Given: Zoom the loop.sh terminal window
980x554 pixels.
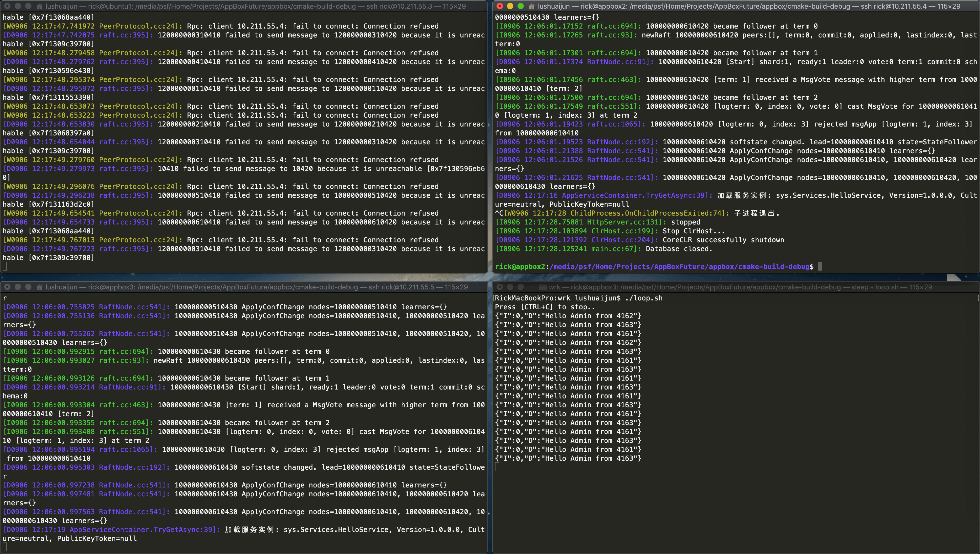Looking at the screenshot, I should (x=520, y=287).
